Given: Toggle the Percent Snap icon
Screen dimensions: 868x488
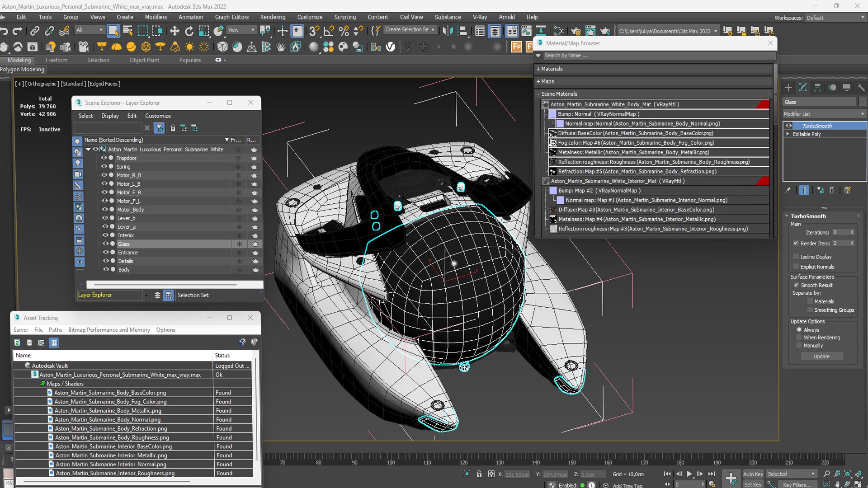Looking at the screenshot, I should pos(344,31).
